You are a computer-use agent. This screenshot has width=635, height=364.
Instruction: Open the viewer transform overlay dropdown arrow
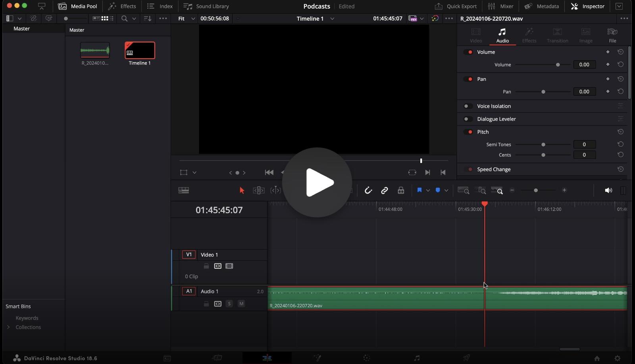[194, 172]
